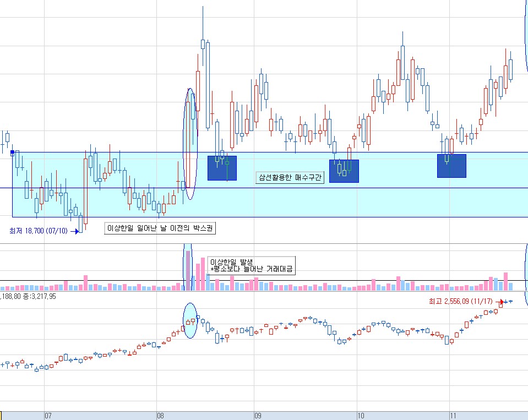Image resolution: width=528 pixels, height=420 pixels.
Task: Click the 09 month label on time axis
Action: [x=258, y=416]
